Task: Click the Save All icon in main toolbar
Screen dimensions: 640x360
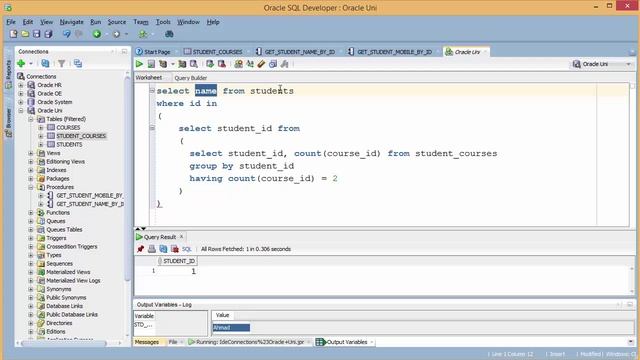Action: coord(48,34)
